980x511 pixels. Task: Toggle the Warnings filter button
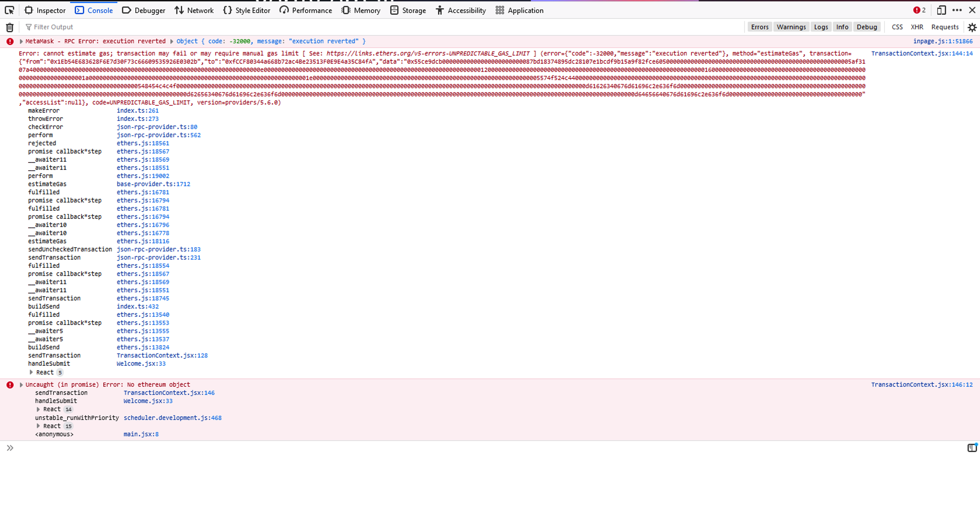coord(791,27)
